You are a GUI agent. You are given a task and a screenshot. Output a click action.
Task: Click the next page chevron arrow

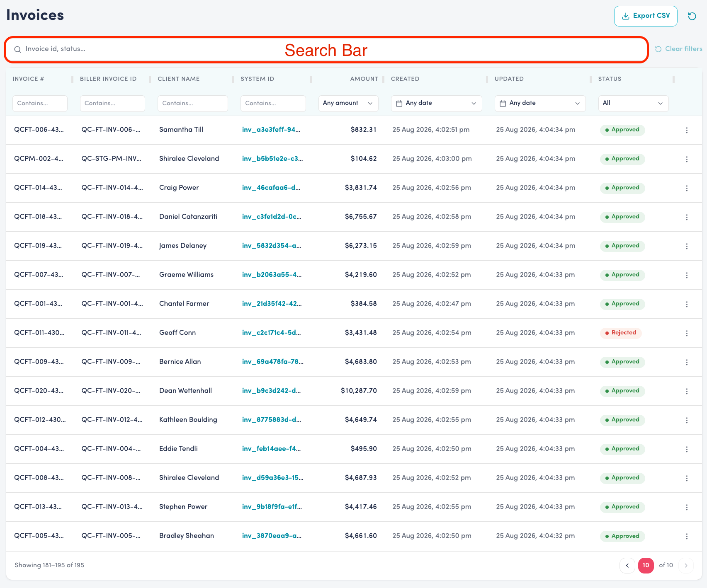point(686,566)
